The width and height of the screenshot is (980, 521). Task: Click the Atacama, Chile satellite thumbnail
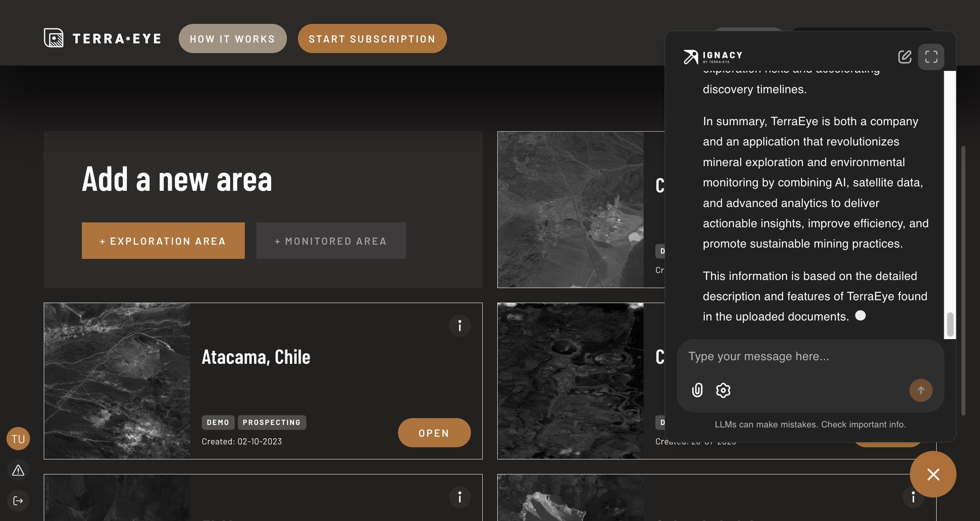(117, 381)
